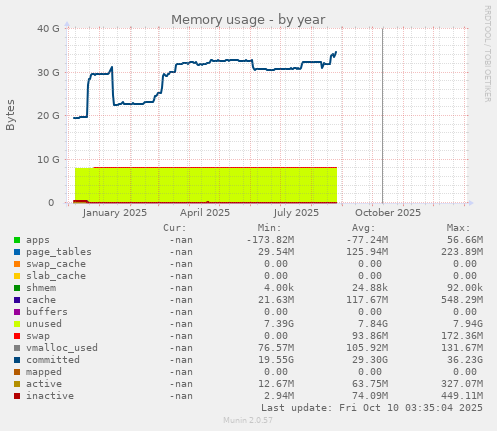Click the '10 G' axis label
The image size is (497, 431).
tap(48, 159)
